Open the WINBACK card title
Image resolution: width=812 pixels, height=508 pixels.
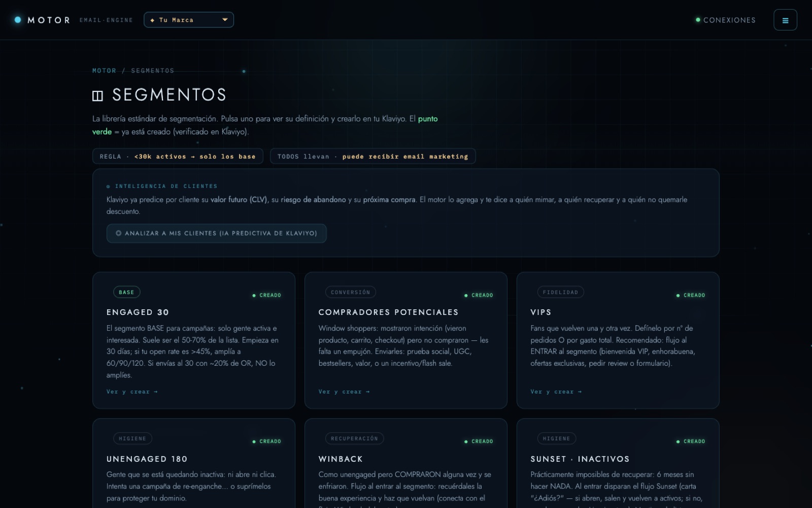pos(341,459)
